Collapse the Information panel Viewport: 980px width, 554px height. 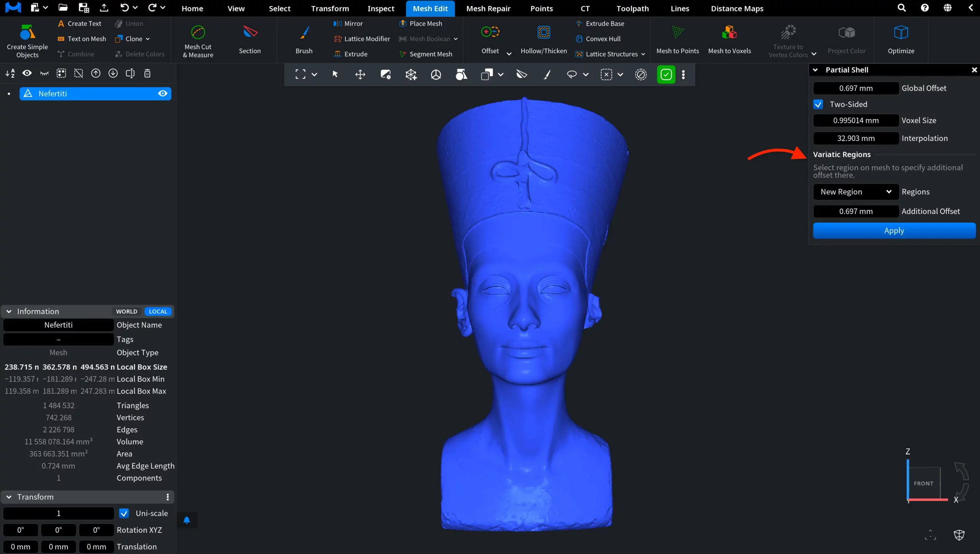9,312
